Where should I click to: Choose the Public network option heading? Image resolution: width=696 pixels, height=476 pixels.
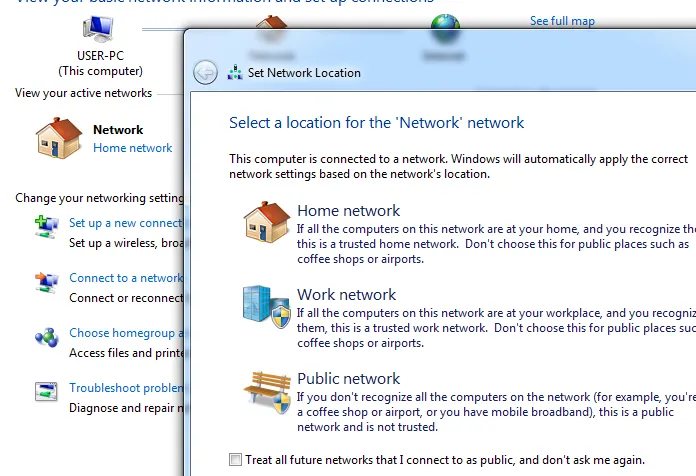click(348, 378)
